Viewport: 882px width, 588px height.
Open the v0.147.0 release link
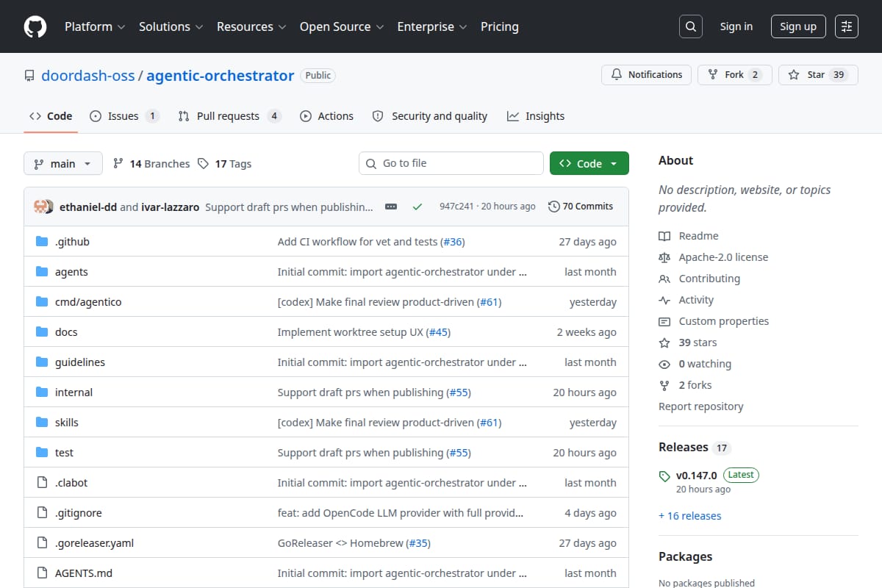point(697,476)
